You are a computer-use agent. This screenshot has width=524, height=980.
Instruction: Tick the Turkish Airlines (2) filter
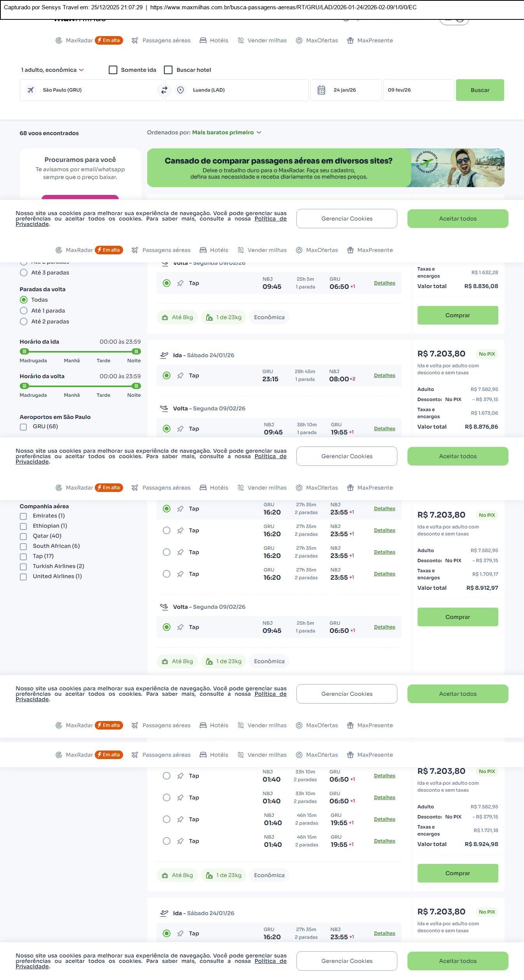(24, 566)
